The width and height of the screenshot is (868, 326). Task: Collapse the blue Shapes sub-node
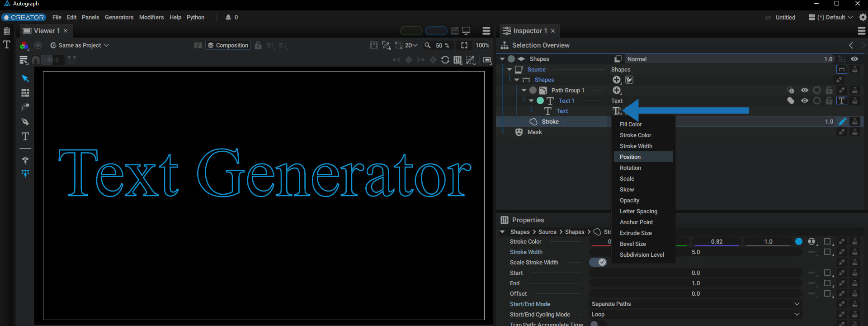[x=517, y=80]
